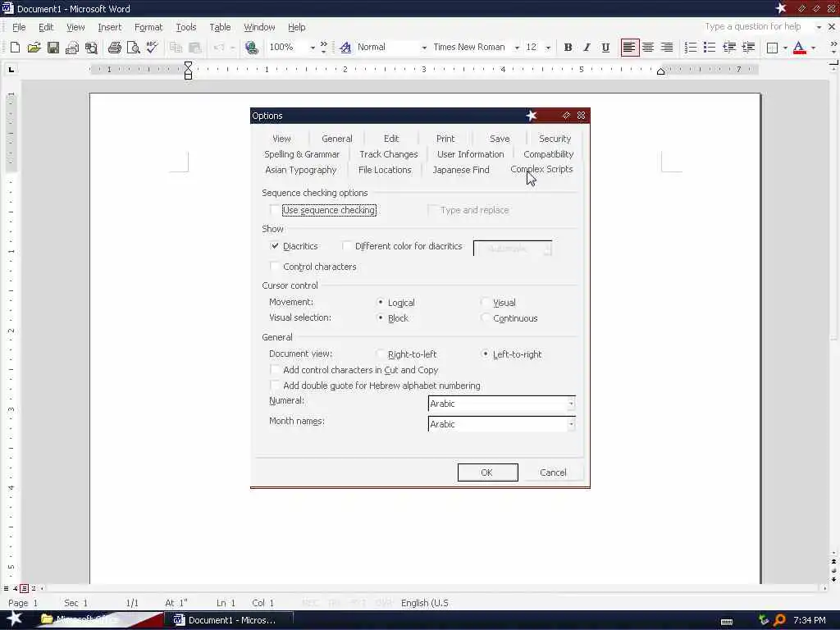Open the Tools menu

click(x=186, y=27)
